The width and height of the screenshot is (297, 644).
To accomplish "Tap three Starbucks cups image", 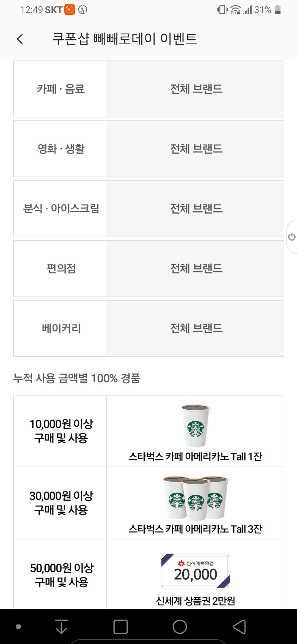I will (196, 498).
